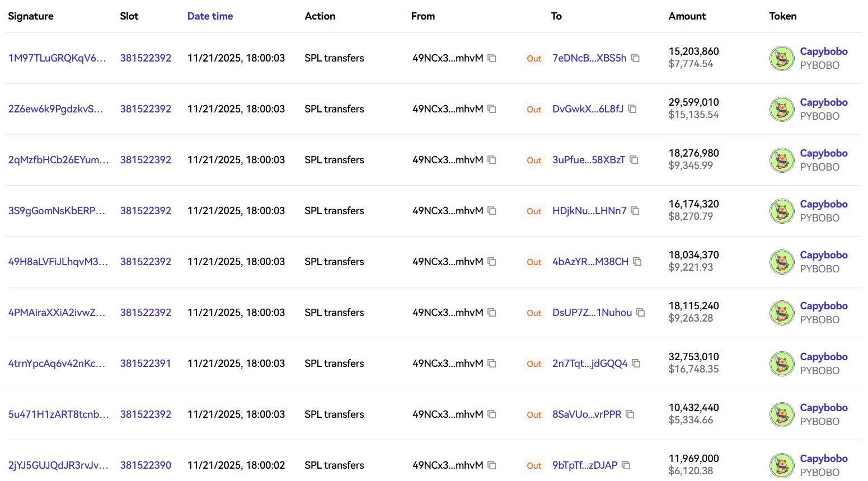Click the Capybobo token link in the first row
This screenshot has height=481, width=868.
[823, 51]
